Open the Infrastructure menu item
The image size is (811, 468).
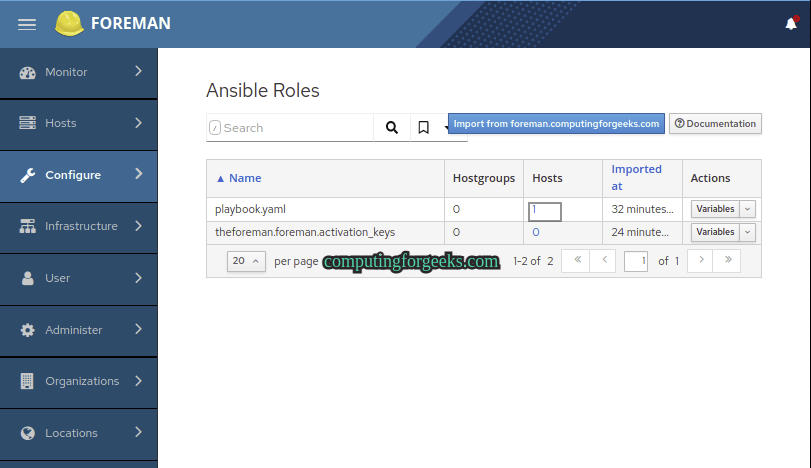tap(79, 227)
